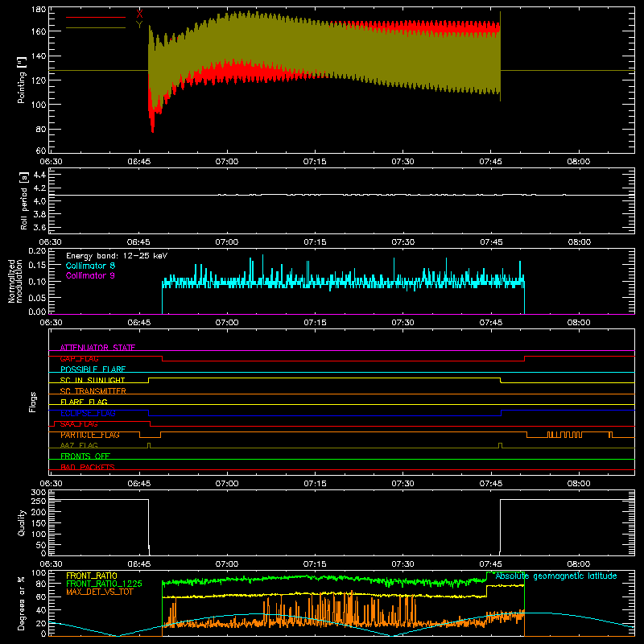This screenshot has height=644, width=644.
Task: Click the FRONT_RATIO_1225 legend entry
Action: 104,584
